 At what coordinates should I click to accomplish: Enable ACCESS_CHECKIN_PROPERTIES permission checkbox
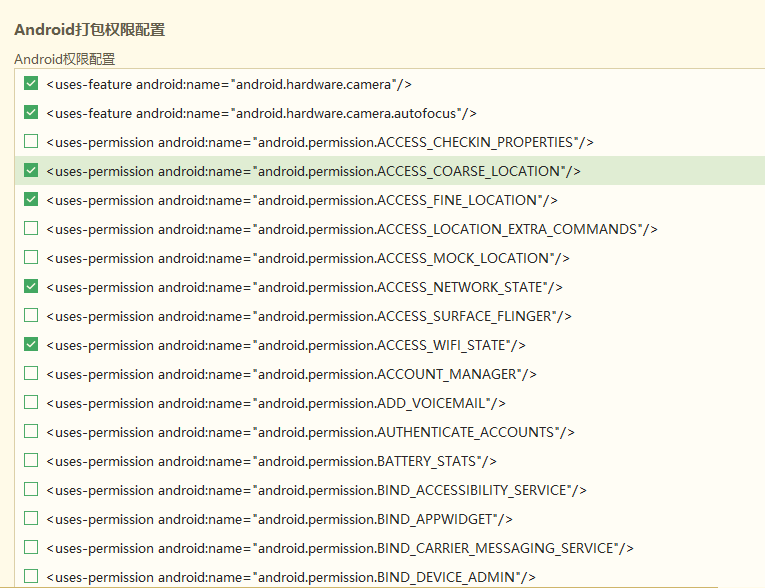(31, 142)
